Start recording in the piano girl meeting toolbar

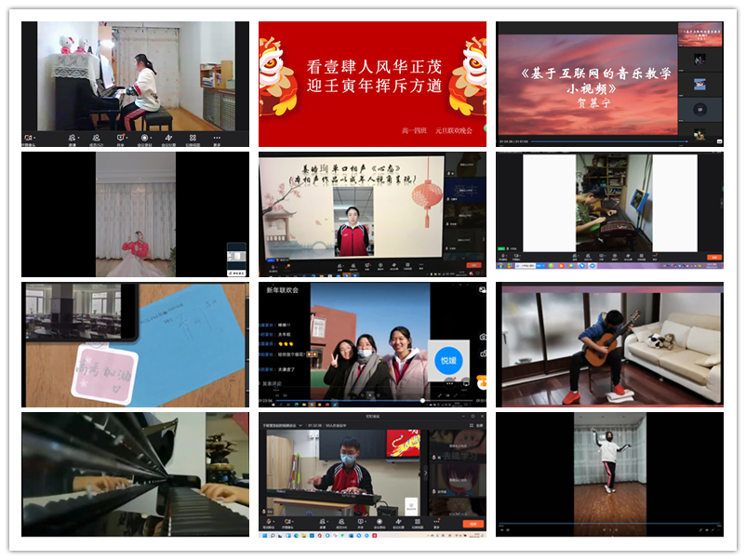click(x=144, y=139)
